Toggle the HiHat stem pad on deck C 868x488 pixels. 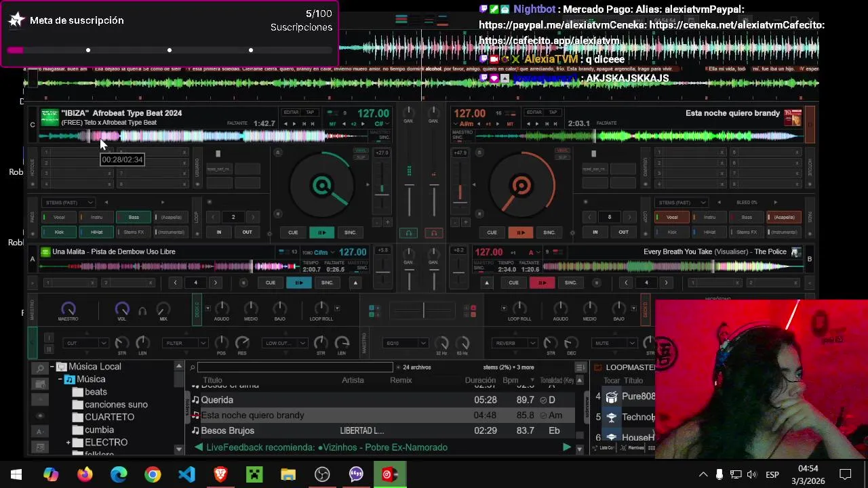pos(96,232)
